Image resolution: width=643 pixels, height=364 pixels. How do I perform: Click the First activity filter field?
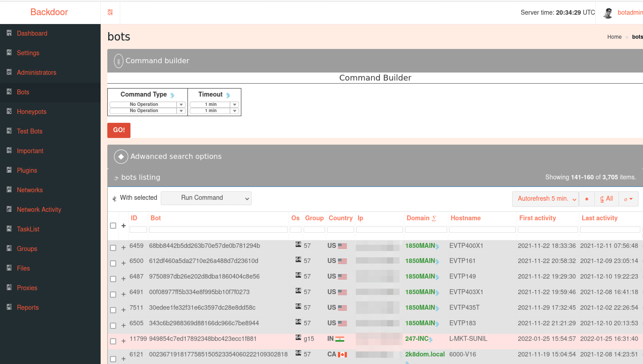coord(548,229)
